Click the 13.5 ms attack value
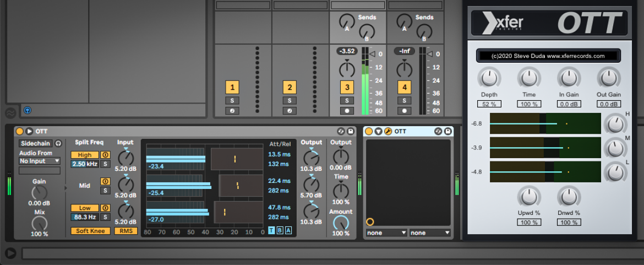 click(279, 154)
